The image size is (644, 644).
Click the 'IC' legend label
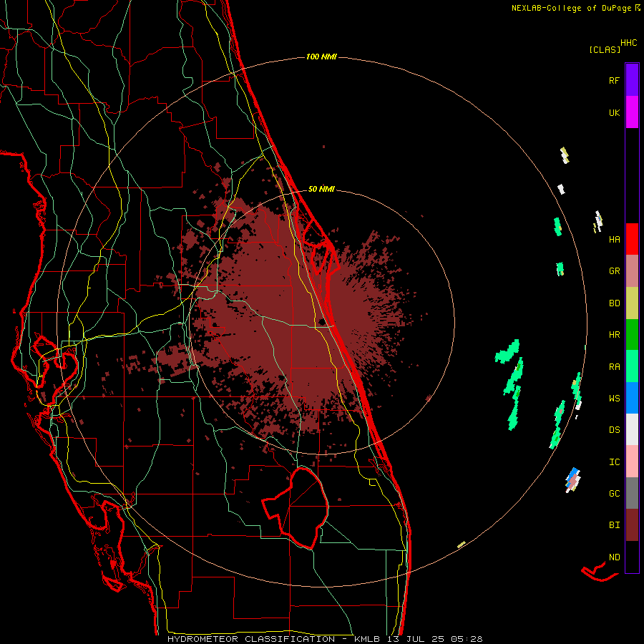(614, 462)
